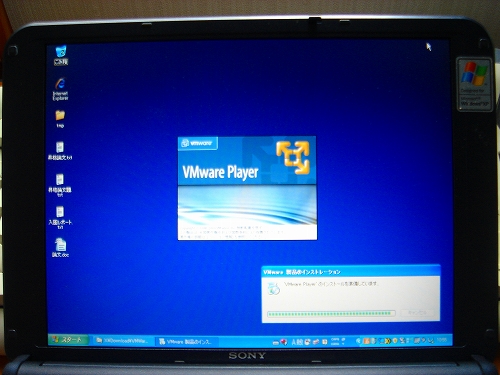Viewport: 500px width, 375px height.
Task: Open the スタート menu
Action: coord(69,340)
